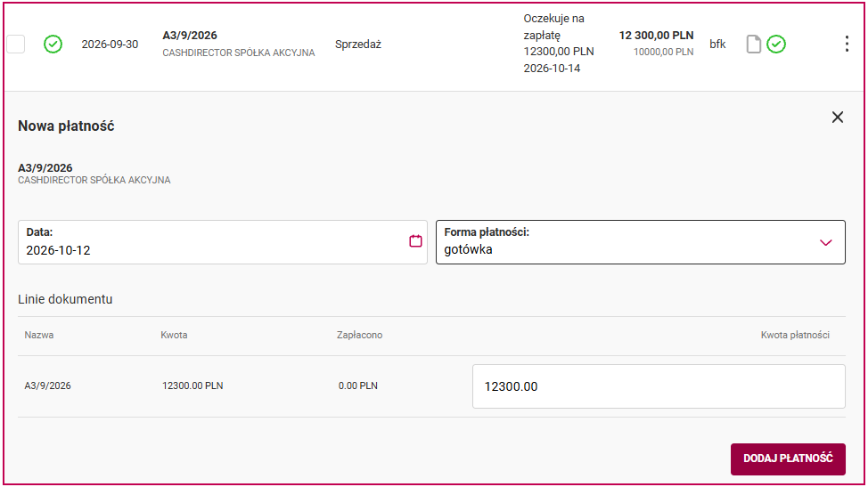
Task: Click the gross amount 12 300,00 PLN
Action: 656,36
